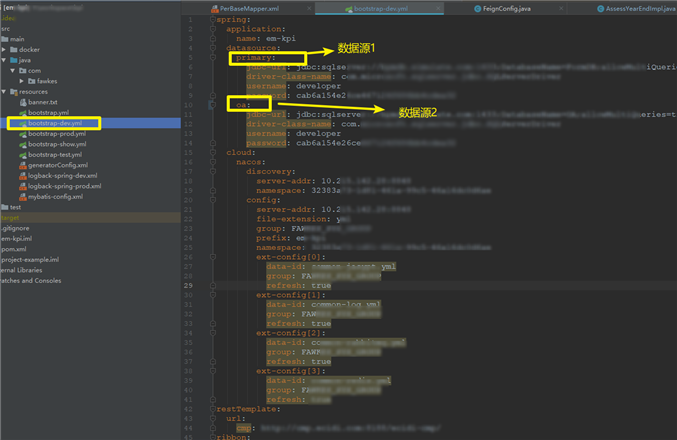Select bootstrap-show.yml in project tree
Screen dimensions: 677x440
click(x=57, y=144)
